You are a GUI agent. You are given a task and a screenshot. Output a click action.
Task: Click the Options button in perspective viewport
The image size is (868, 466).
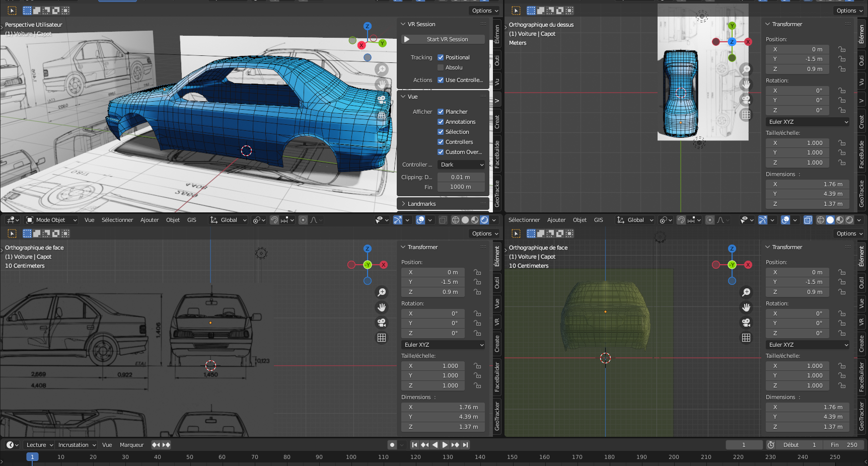coord(485,11)
